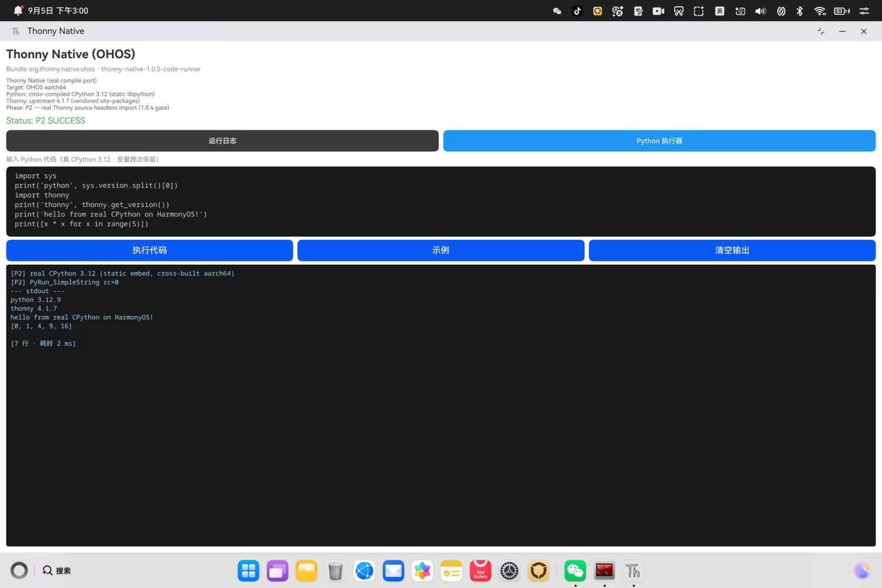Viewport: 882px width, 588px height.
Task: Open 搜索 search in the dock
Action: coord(57,571)
